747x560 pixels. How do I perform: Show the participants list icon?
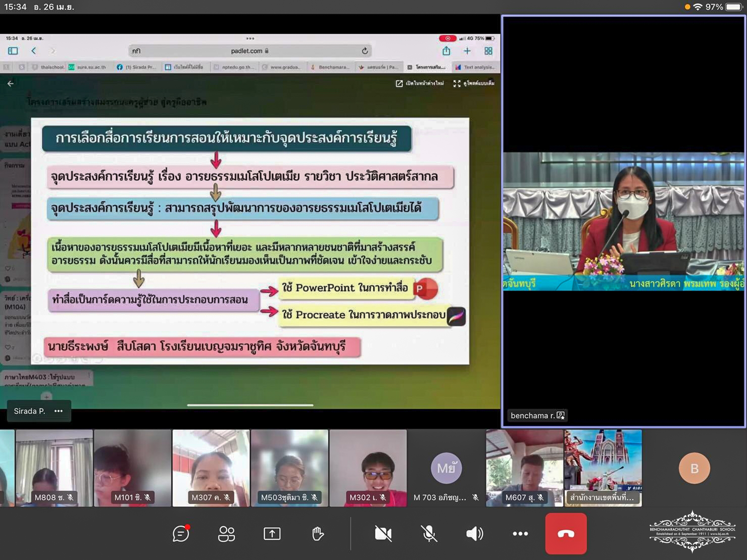(226, 533)
